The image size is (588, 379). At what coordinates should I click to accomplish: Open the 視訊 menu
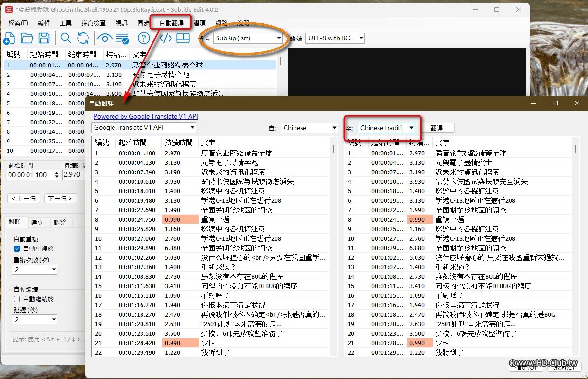click(x=122, y=23)
